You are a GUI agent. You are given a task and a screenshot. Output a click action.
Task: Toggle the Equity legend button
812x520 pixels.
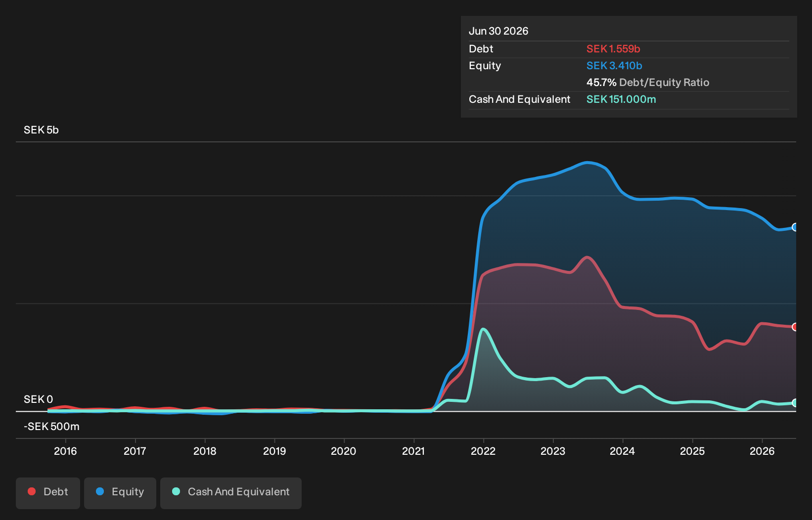120,493
